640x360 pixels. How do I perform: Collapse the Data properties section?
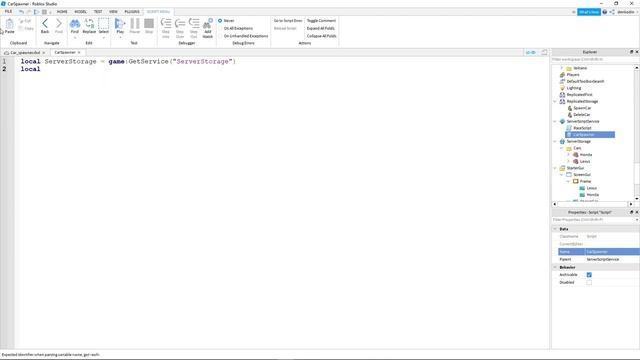[x=555, y=229]
